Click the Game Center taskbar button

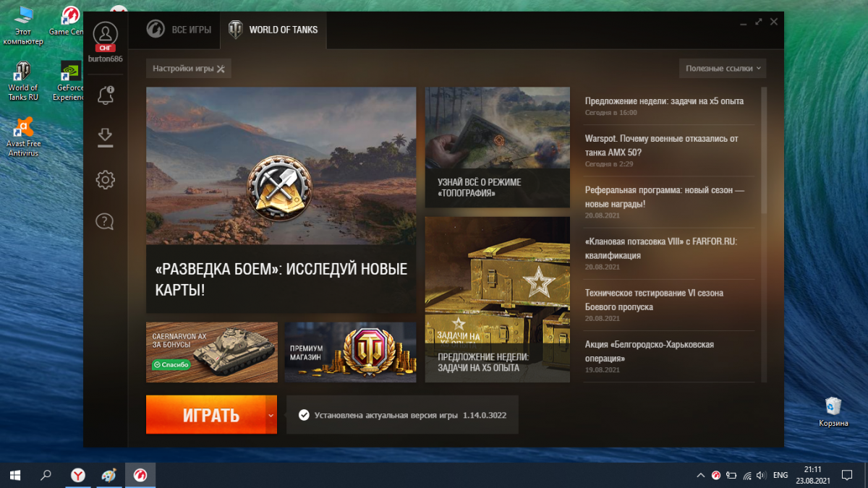140,475
